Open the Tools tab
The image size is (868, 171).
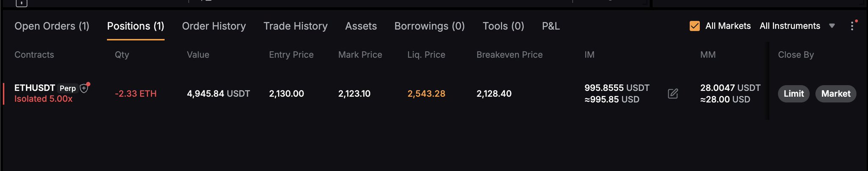coord(503,26)
